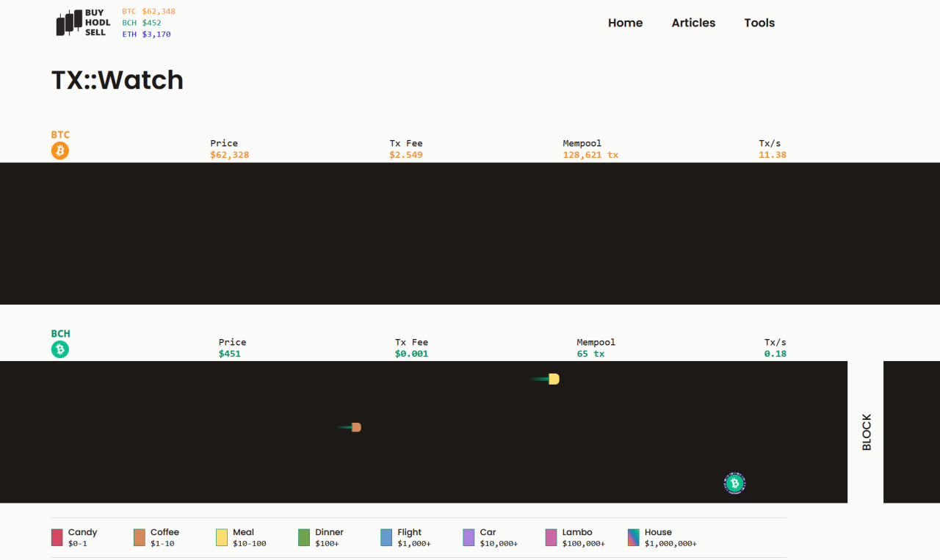The image size is (940, 560).
Task: Click the BCH mempool count 65 tx
Action: point(590,354)
